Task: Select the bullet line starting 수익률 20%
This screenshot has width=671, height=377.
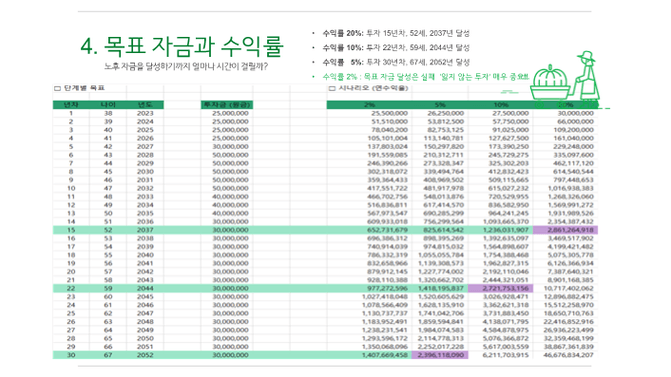Action: click(396, 33)
